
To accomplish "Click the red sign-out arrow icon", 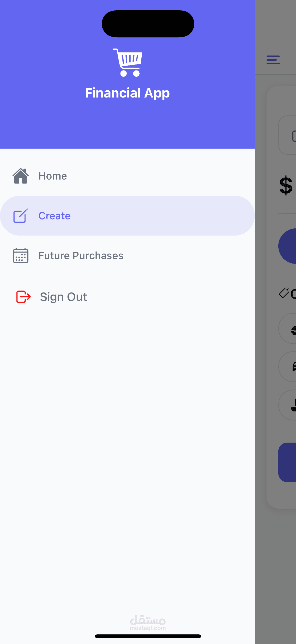I will pos(23,297).
